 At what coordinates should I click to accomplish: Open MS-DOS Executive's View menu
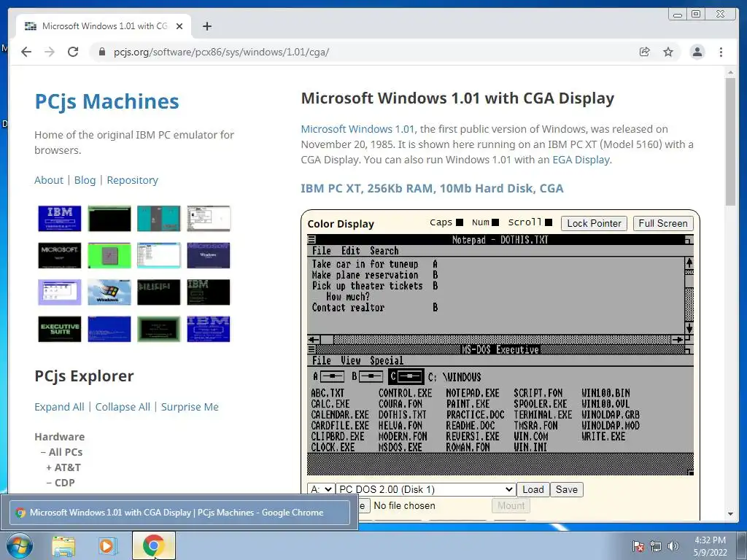click(x=351, y=360)
